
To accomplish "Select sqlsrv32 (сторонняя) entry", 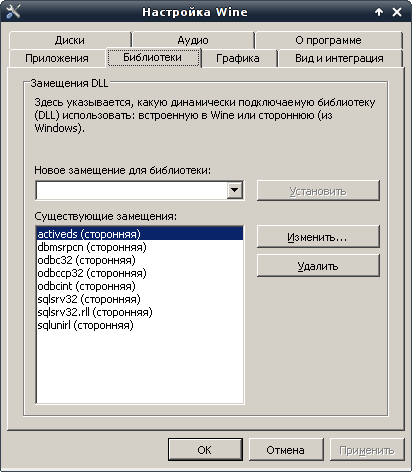I will point(140,299).
